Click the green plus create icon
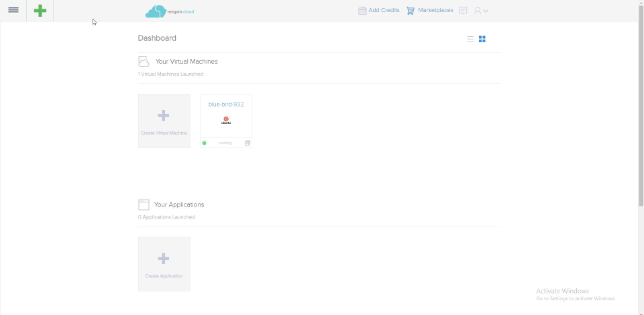Viewport: 644px width, 315px height. tap(40, 11)
